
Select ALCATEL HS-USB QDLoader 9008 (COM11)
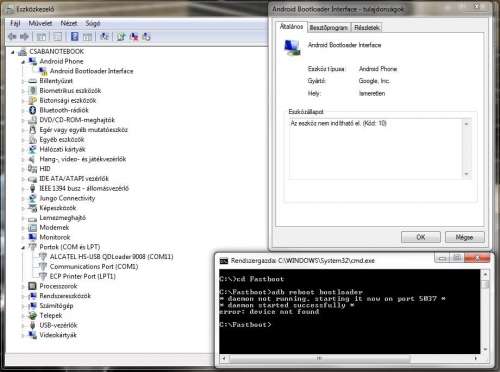click(x=111, y=257)
